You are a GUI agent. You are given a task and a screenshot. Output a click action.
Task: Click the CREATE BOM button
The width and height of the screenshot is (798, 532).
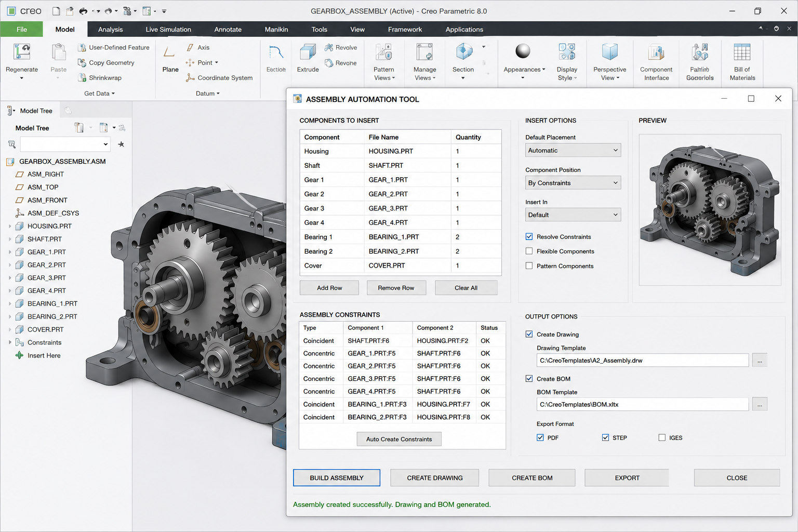[x=532, y=478]
